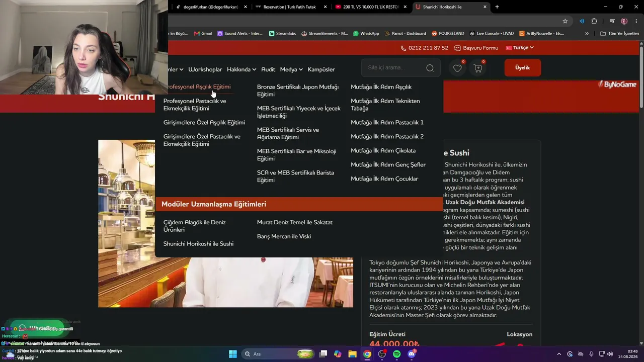
Task: Select MEB Sertifikalı Yiyecek ve İçecek İşletmeciliği
Action: tap(299, 112)
